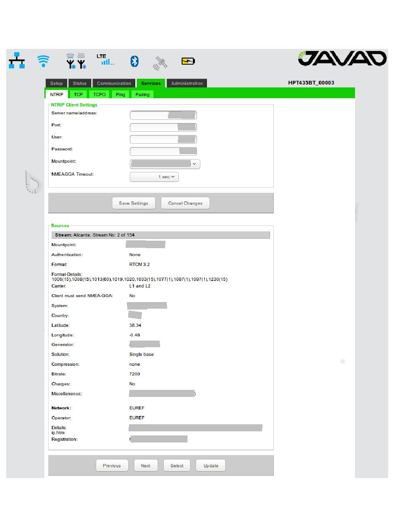Click the Latitude value 38.34
This screenshot has height=532, width=394.
[x=135, y=325]
